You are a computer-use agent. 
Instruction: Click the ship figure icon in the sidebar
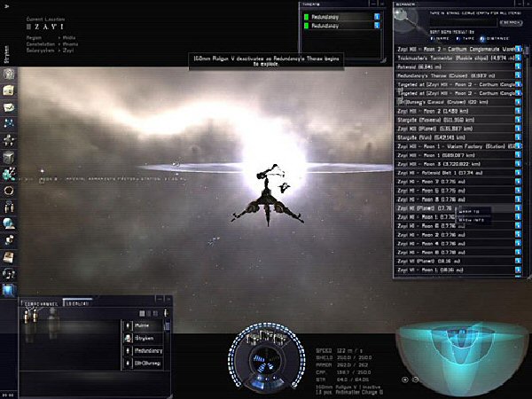[x=9, y=140]
